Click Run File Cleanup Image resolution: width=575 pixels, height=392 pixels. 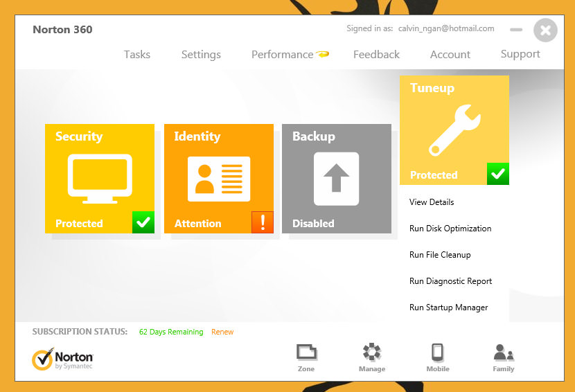point(440,255)
